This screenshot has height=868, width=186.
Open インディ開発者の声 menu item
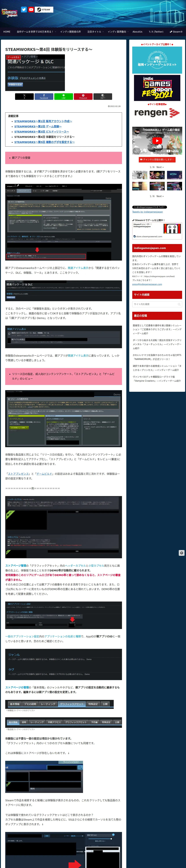click(x=71, y=32)
